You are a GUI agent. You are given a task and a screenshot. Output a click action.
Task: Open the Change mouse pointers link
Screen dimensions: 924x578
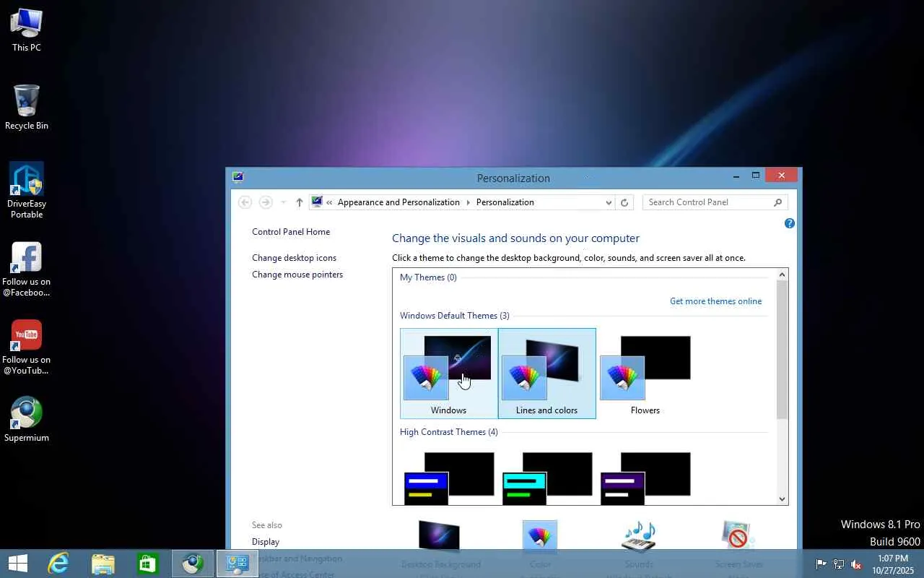[297, 275]
